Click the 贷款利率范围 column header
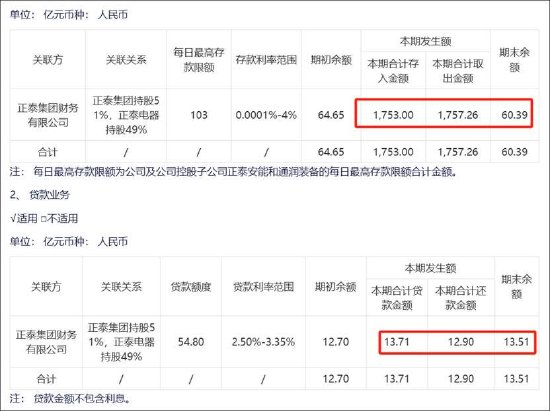The height and width of the screenshot is (411, 550). (263, 287)
